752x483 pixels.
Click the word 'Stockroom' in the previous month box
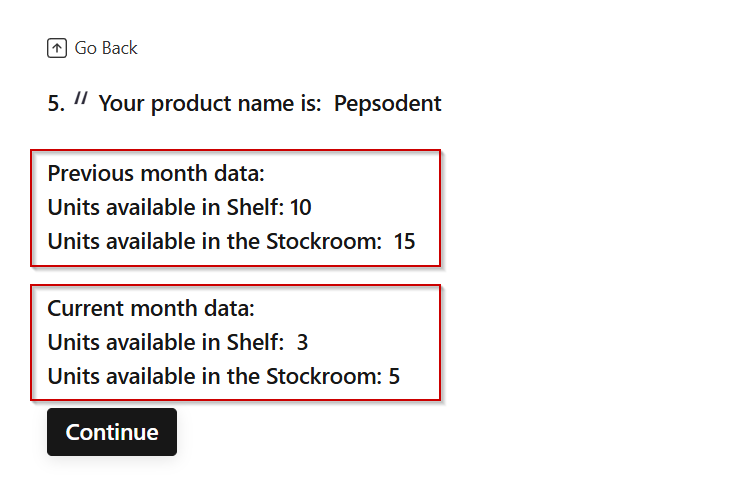(324, 241)
